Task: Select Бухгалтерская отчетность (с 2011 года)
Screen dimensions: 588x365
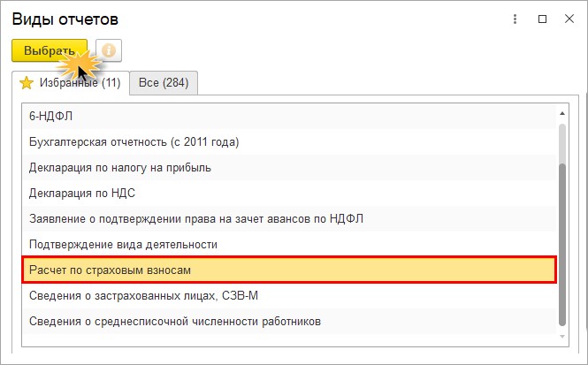Action: (134, 141)
